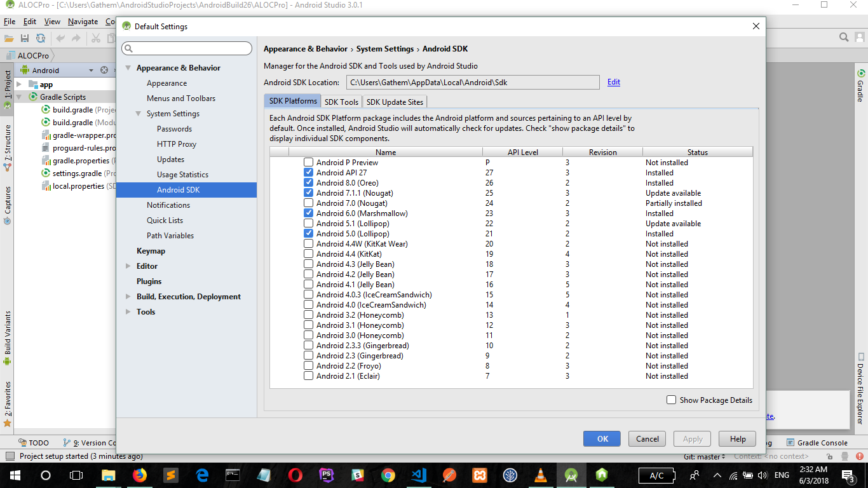Click the Cancel button
This screenshot has height=488, width=868.
648,438
